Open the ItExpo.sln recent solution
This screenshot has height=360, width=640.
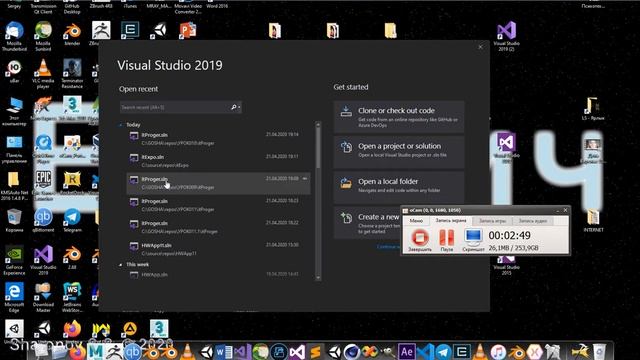click(218, 161)
